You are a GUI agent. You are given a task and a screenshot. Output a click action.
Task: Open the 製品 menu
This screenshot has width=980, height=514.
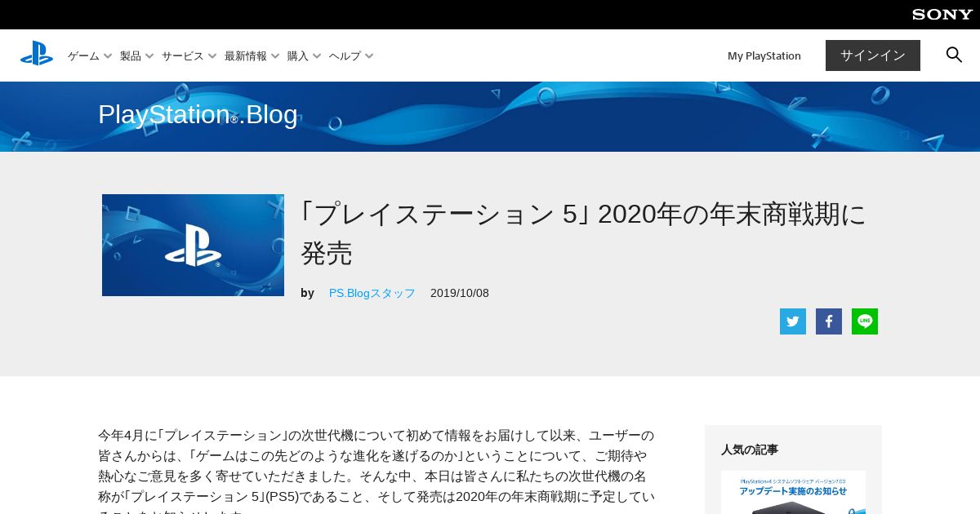click(131, 56)
